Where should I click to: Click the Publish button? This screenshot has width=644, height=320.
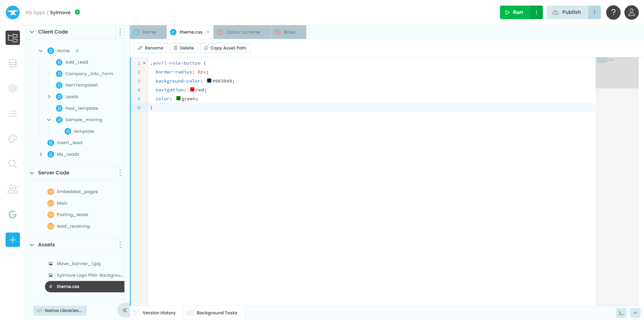567,12
